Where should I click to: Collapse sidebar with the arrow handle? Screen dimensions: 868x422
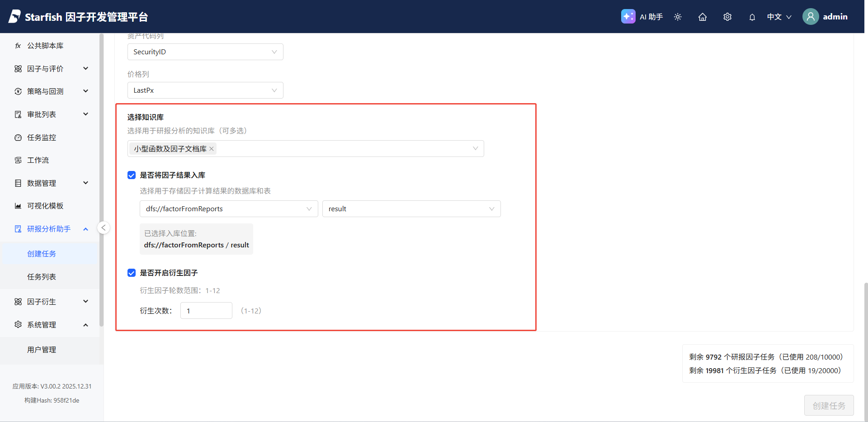(x=104, y=228)
